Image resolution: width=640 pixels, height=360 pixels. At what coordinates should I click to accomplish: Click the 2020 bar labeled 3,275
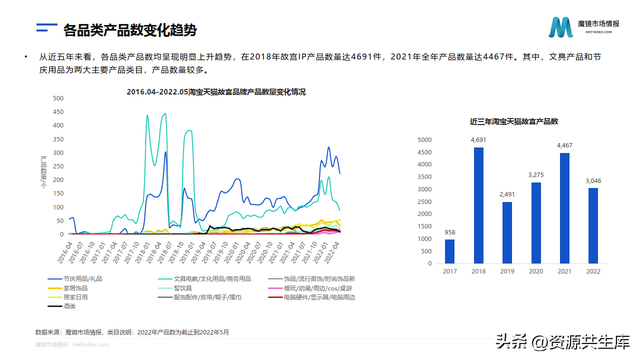[536, 223]
